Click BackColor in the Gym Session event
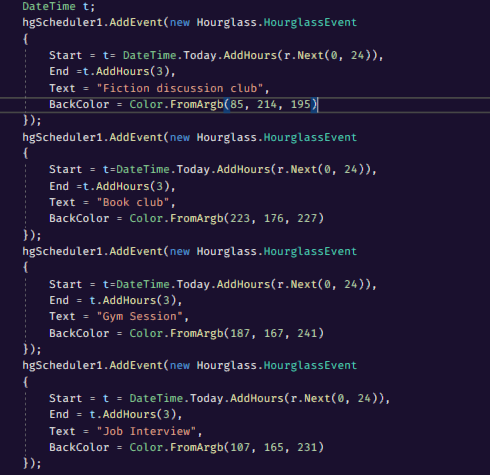This screenshot has width=490, height=475. 79,333
